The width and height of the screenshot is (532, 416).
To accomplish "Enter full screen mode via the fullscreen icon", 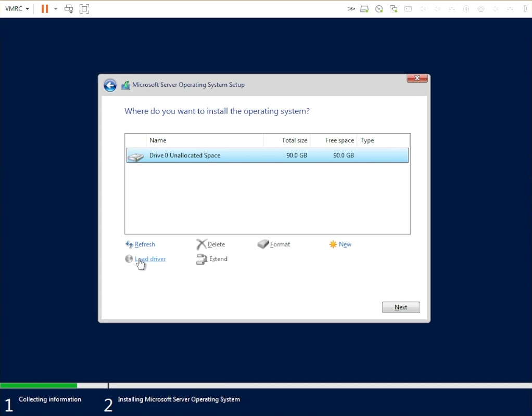I will point(85,8).
